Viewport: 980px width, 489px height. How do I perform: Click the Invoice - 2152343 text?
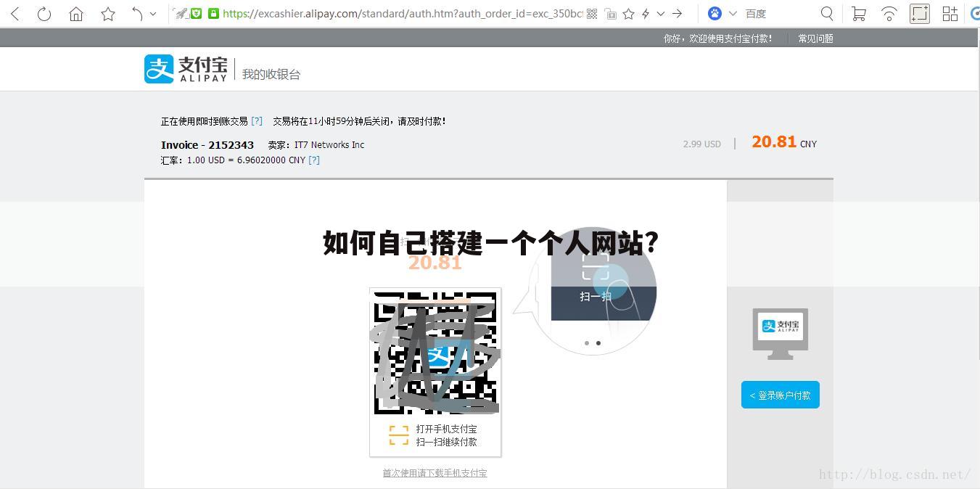pos(207,145)
